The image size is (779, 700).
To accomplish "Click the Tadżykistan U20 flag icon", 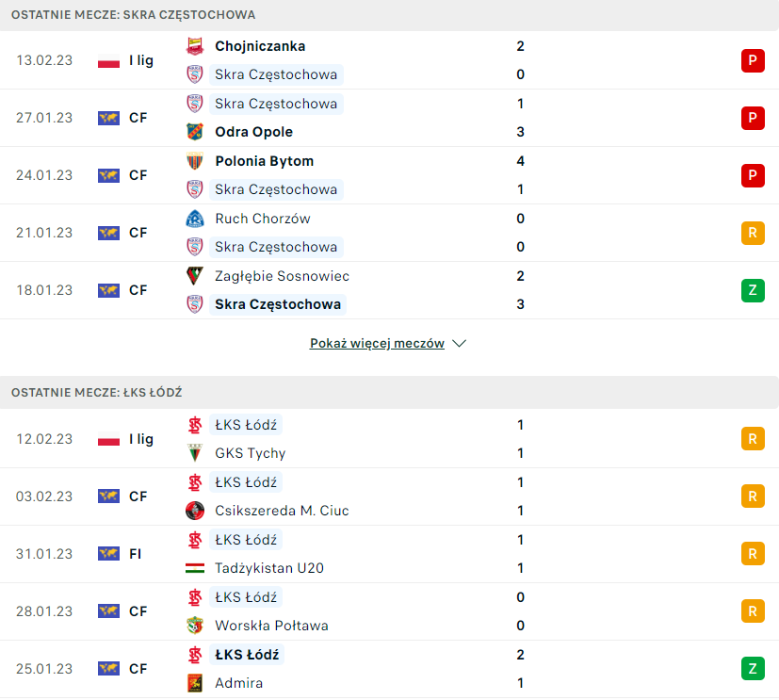I will click(x=195, y=568).
